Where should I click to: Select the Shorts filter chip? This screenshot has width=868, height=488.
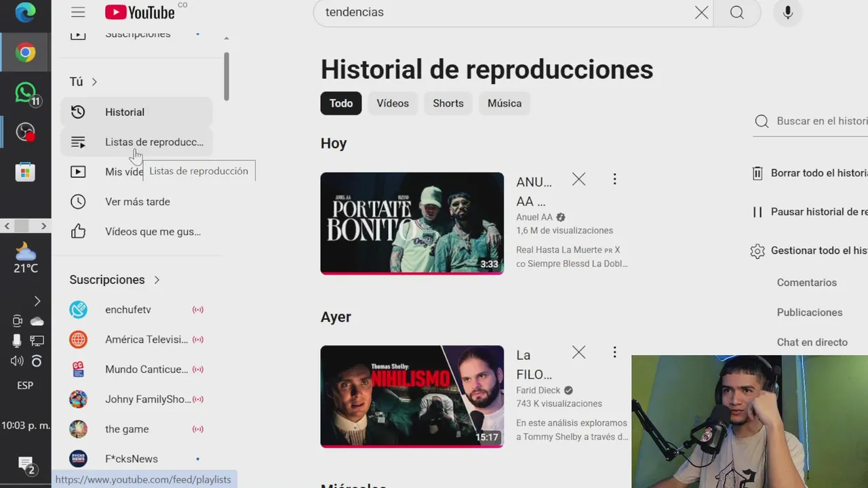click(448, 103)
